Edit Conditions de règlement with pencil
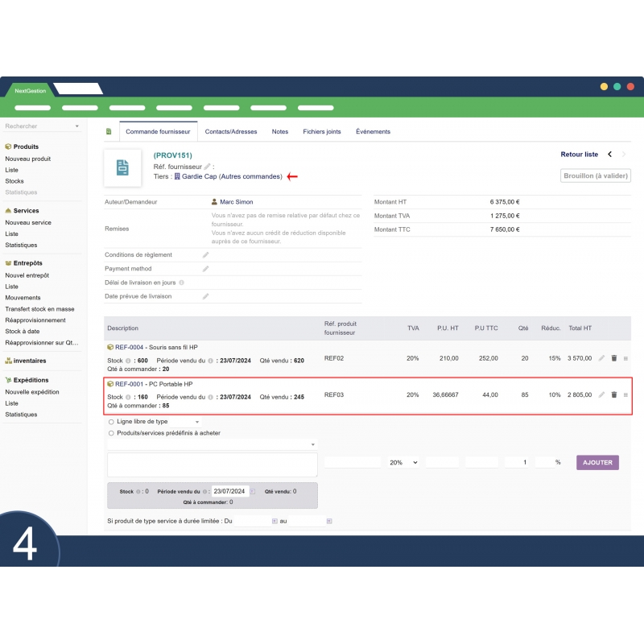This screenshot has width=644, height=644. pyautogui.click(x=206, y=255)
